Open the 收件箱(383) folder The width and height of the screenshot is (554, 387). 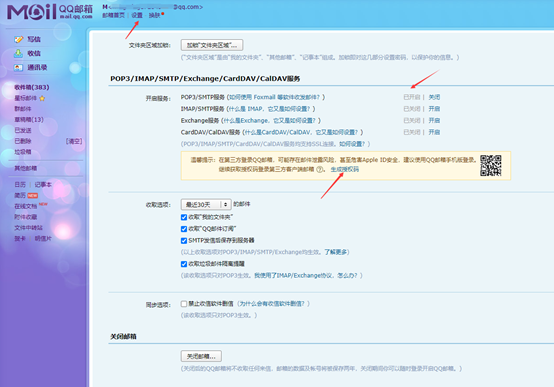32,87
